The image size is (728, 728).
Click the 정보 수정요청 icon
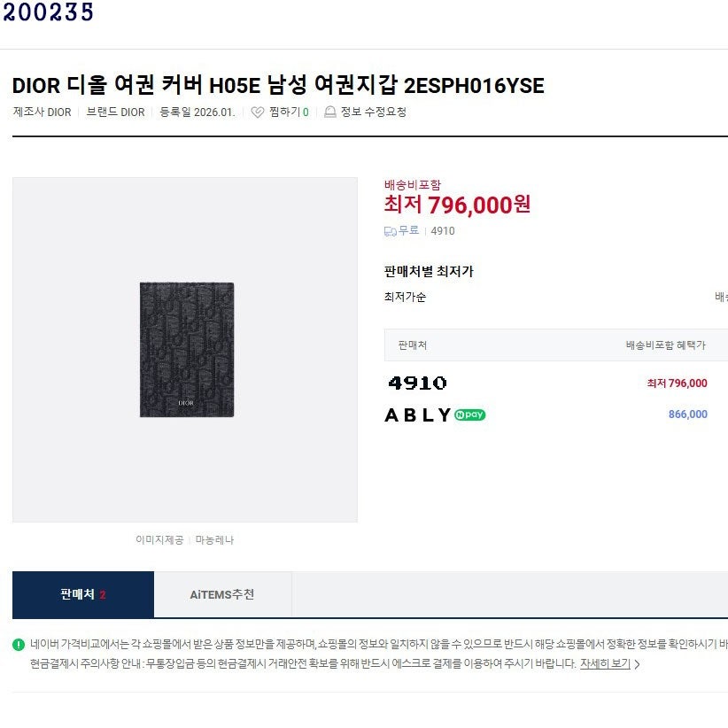(330, 112)
